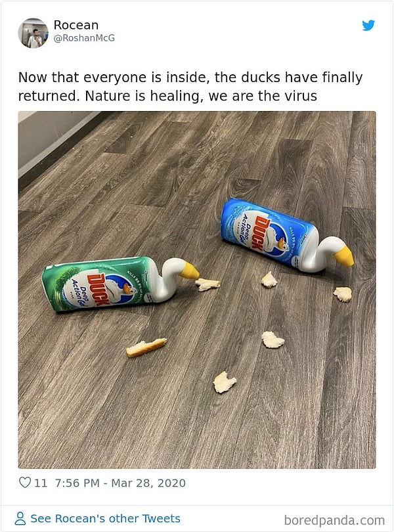
Task: Click the 7:56 PM - Mar 28, 2020 timestamp
Action: pyautogui.click(x=120, y=483)
